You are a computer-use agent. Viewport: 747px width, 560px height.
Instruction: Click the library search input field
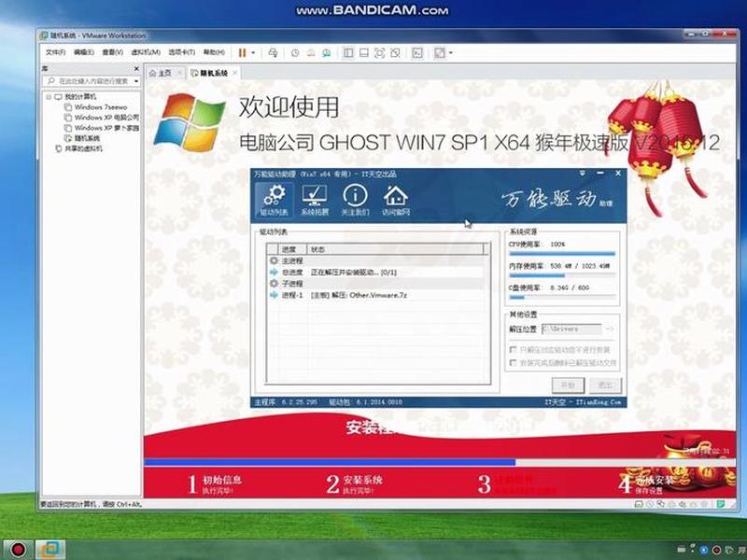click(x=89, y=81)
